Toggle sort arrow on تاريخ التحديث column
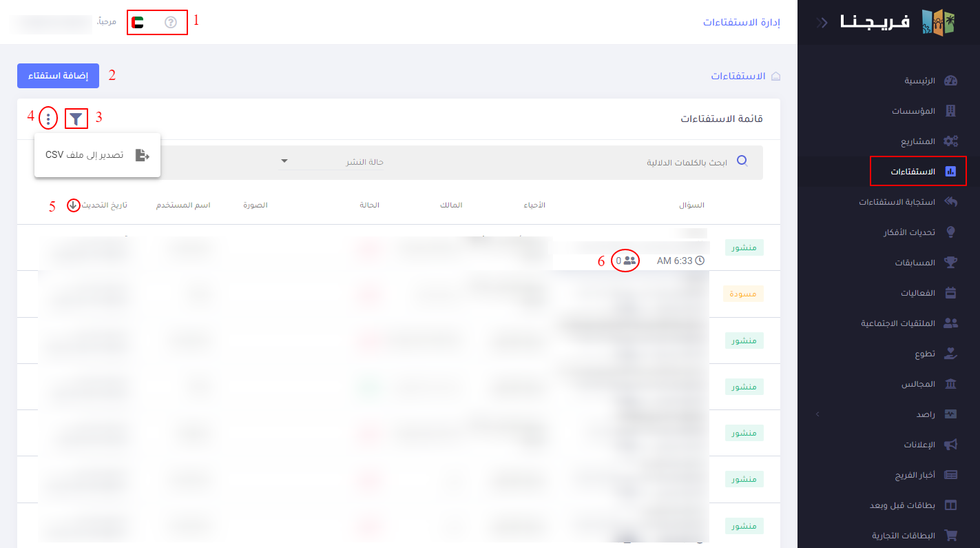This screenshot has width=980, height=548. [x=73, y=205]
